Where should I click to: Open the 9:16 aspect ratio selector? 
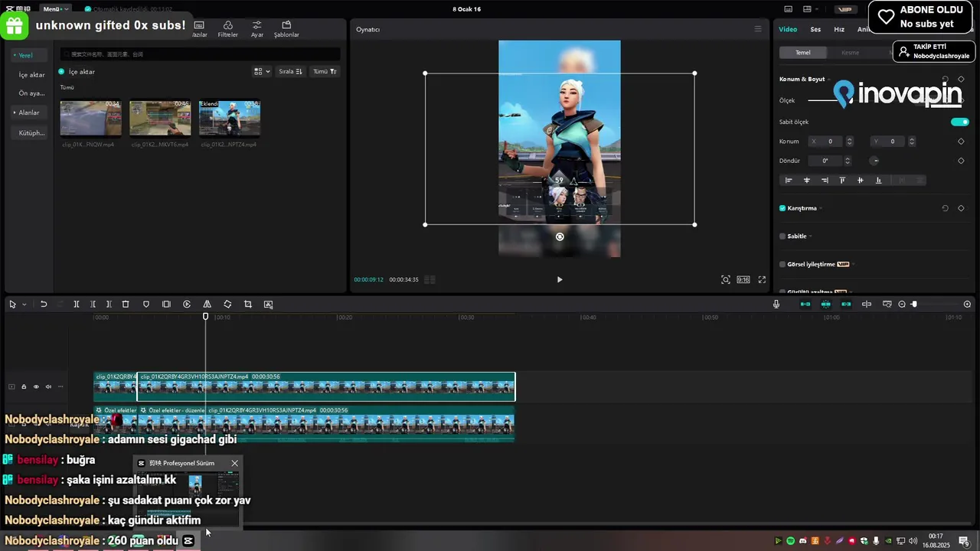(743, 280)
